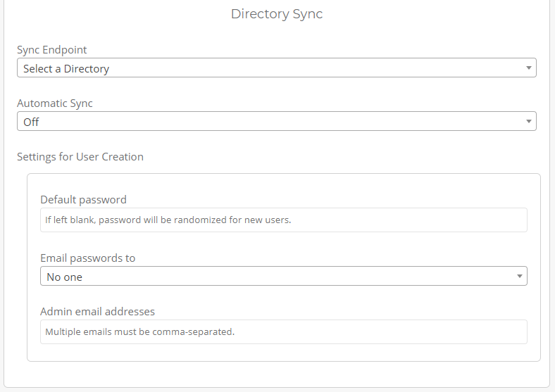Viewport: 555px width, 392px height.
Task: Open the Automatic Sync dropdown
Action: [x=276, y=122]
